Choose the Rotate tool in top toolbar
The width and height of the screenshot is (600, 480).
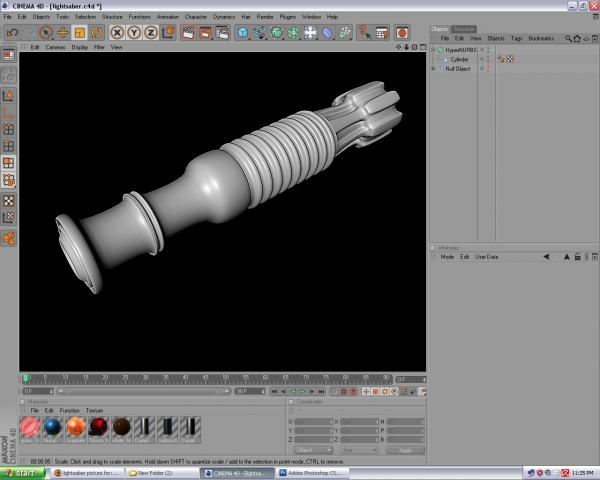96,33
